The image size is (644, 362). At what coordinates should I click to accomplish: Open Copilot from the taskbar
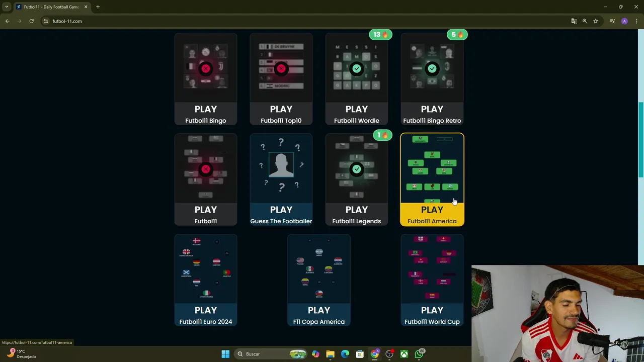(x=315, y=354)
